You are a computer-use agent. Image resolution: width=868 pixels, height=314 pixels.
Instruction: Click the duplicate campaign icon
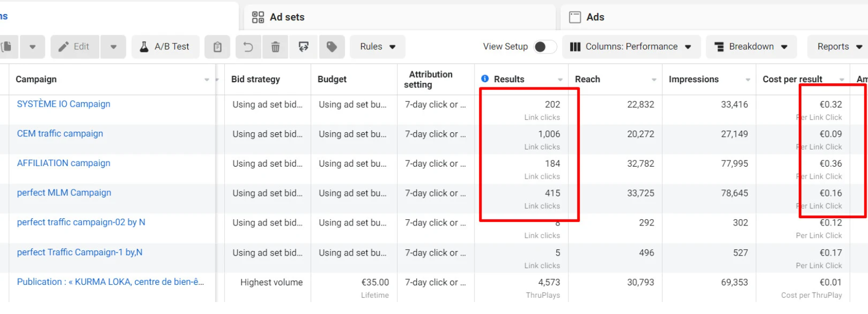click(x=7, y=47)
